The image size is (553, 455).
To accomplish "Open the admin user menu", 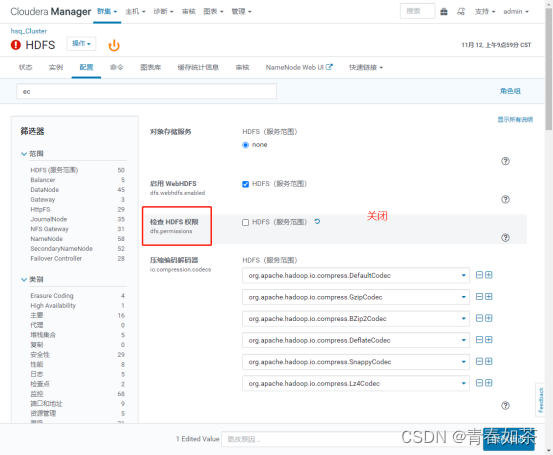I will click(516, 12).
